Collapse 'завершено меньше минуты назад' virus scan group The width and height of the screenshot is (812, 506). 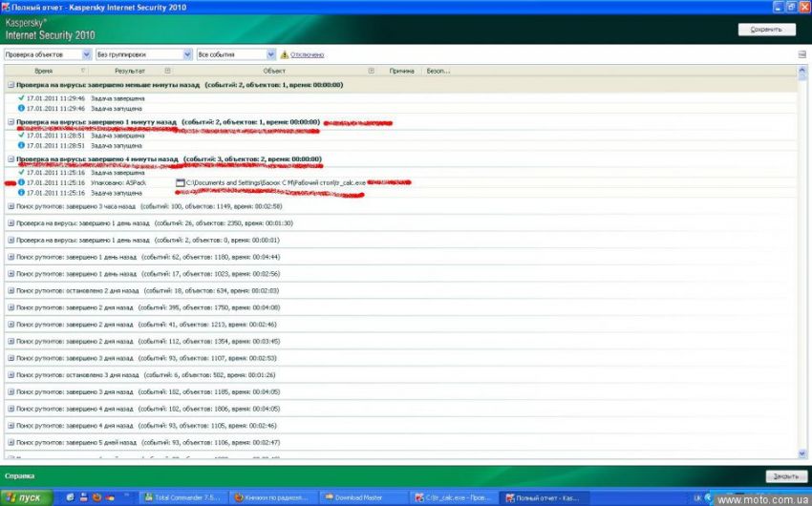[x=11, y=84]
